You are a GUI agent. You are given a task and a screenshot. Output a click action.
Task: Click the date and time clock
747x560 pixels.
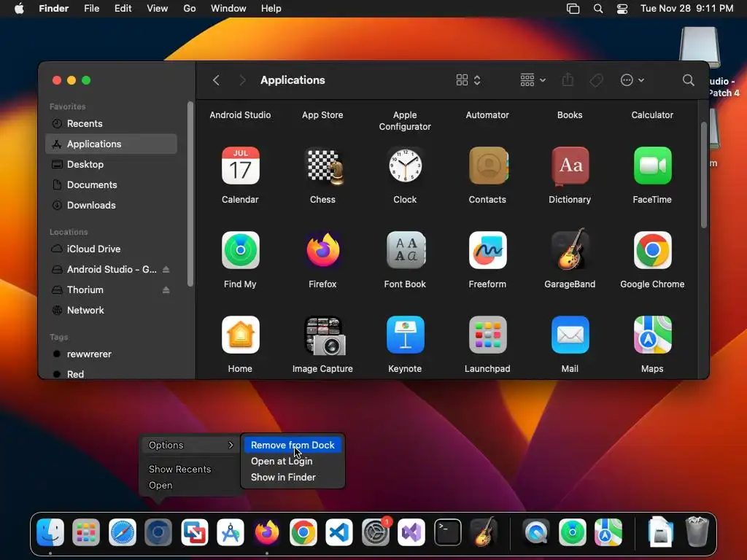click(x=686, y=9)
